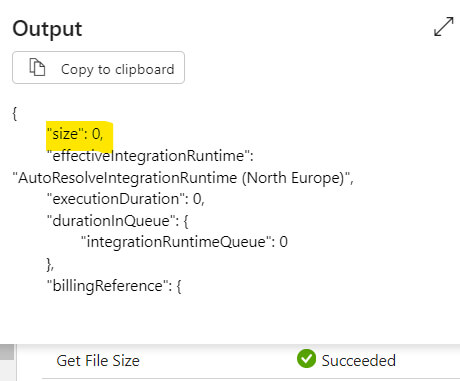460x381 pixels.
Task: Click the expand output panel icon
Action: click(444, 27)
